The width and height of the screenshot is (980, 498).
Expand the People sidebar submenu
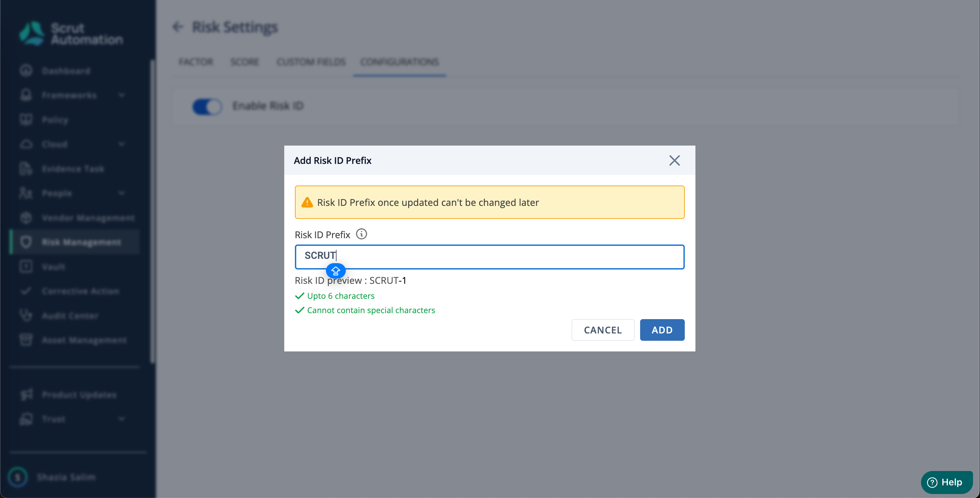click(121, 193)
